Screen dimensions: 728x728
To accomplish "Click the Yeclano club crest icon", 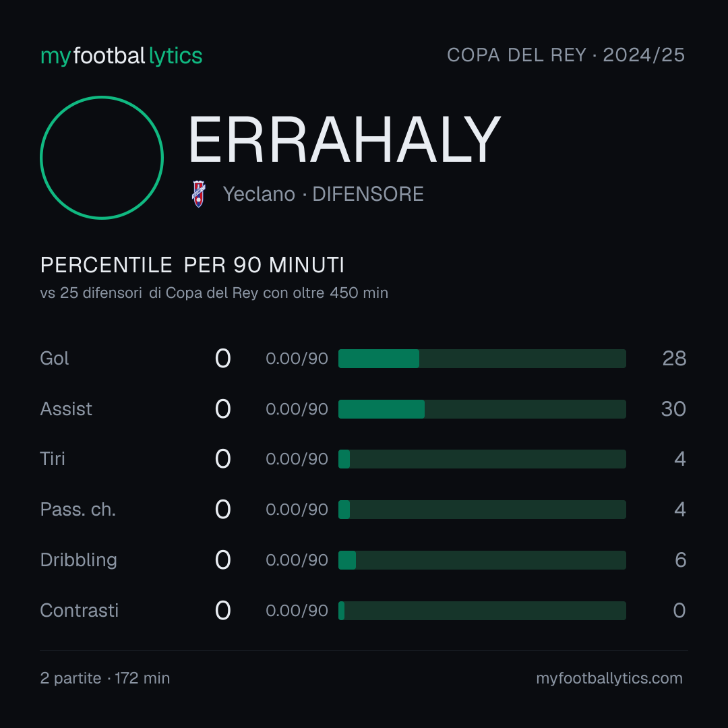I will (199, 194).
